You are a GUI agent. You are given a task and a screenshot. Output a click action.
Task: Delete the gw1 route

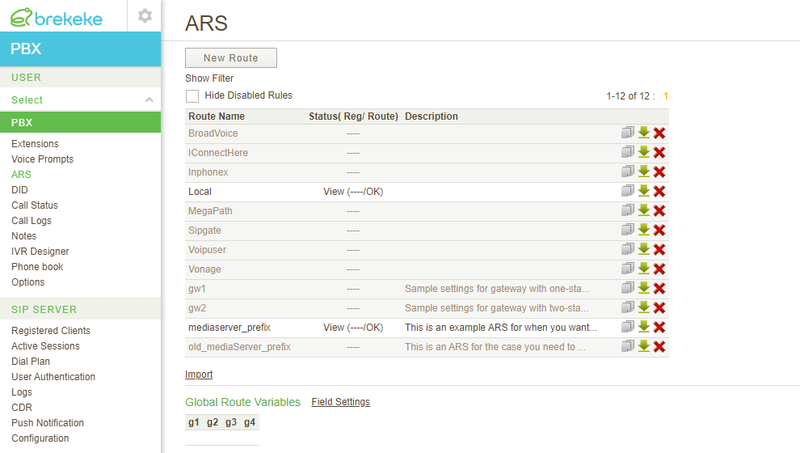pyautogui.click(x=659, y=288)
